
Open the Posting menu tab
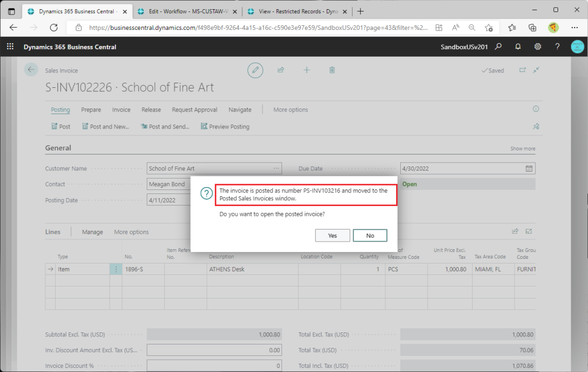(60, 110)
